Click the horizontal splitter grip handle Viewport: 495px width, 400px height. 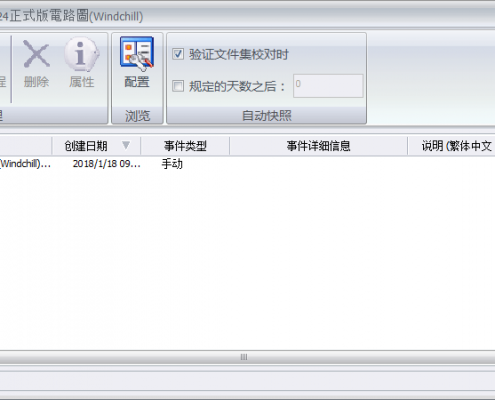tap(244, 357)
